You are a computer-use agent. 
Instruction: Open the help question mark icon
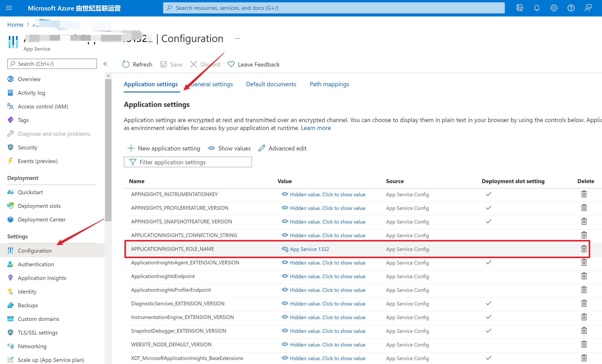571,8
